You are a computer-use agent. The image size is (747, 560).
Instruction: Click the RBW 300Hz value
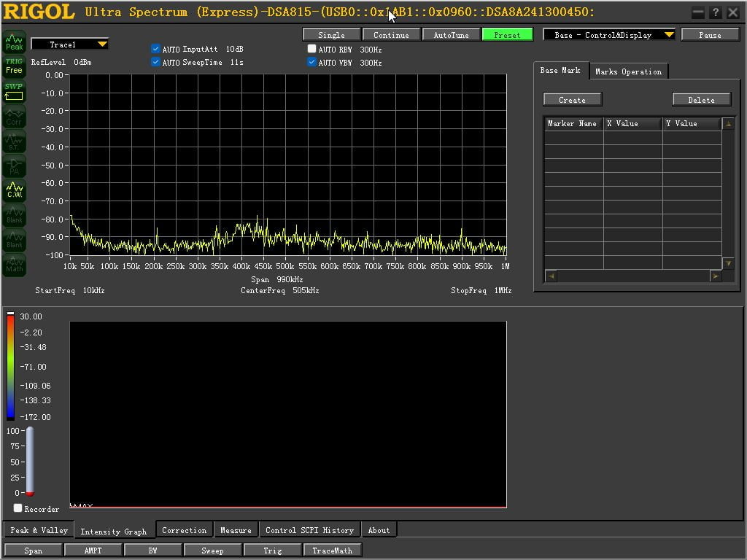[x=371, y=50]
